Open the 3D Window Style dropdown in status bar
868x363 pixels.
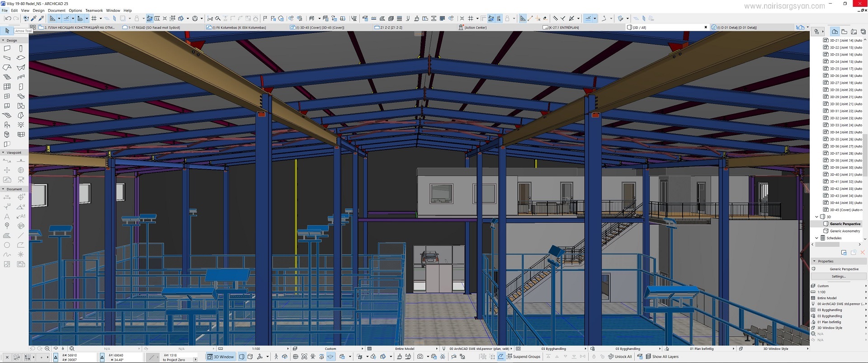[774, 349]
